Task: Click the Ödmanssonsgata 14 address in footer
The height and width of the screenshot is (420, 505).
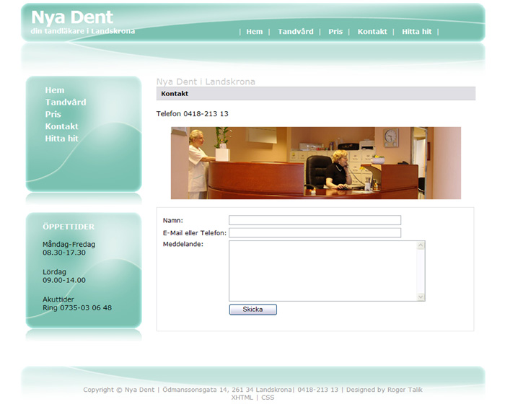Action: 227,390
